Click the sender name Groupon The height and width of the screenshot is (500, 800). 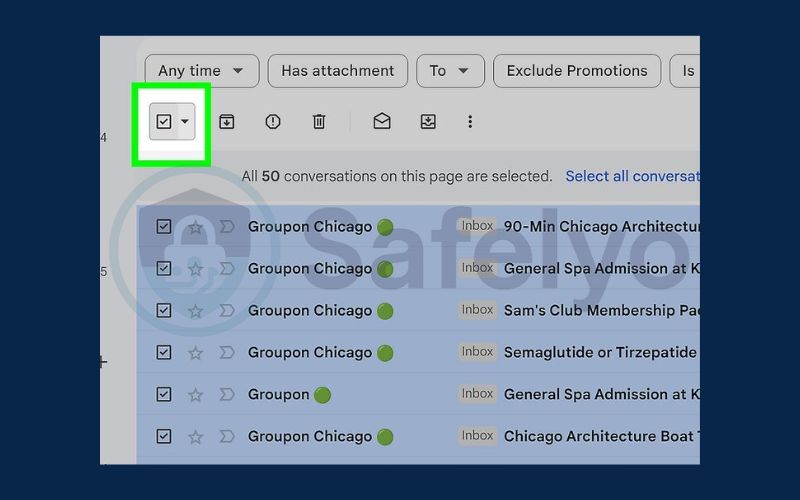279,394
